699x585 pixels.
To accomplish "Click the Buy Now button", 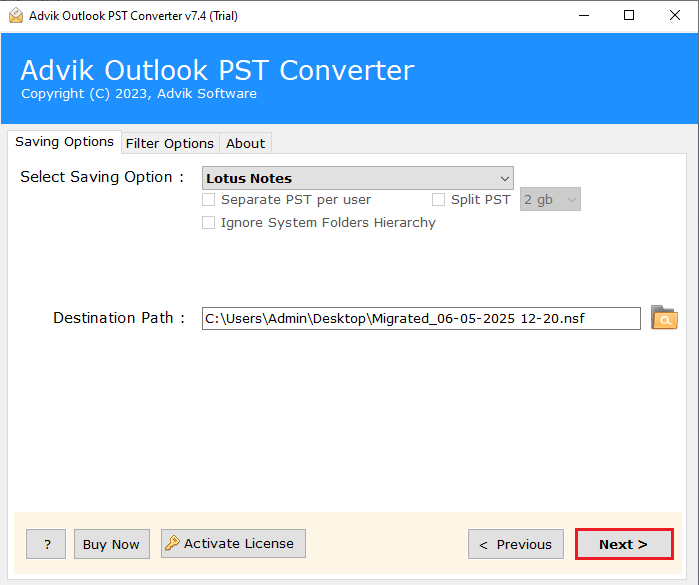I will coord(111,544).
